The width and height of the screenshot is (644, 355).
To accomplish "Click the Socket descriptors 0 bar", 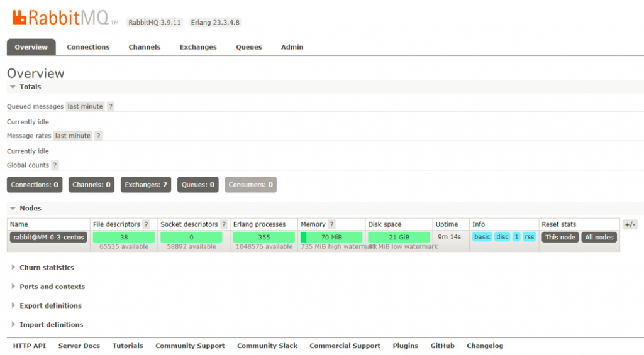I will coord(191,238).
